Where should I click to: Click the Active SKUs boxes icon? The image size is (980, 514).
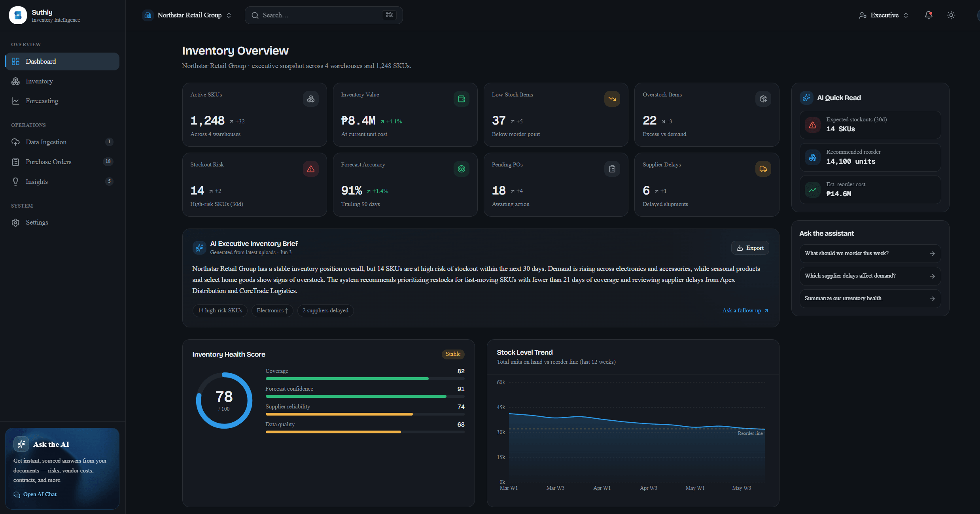(311, 99)
